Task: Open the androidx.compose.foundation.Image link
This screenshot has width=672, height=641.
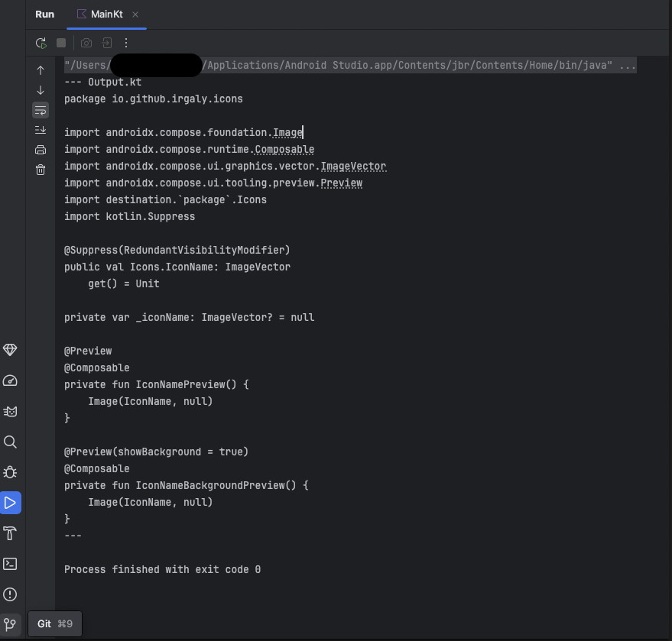Action: pyautogui.click(x=287, y=133)
